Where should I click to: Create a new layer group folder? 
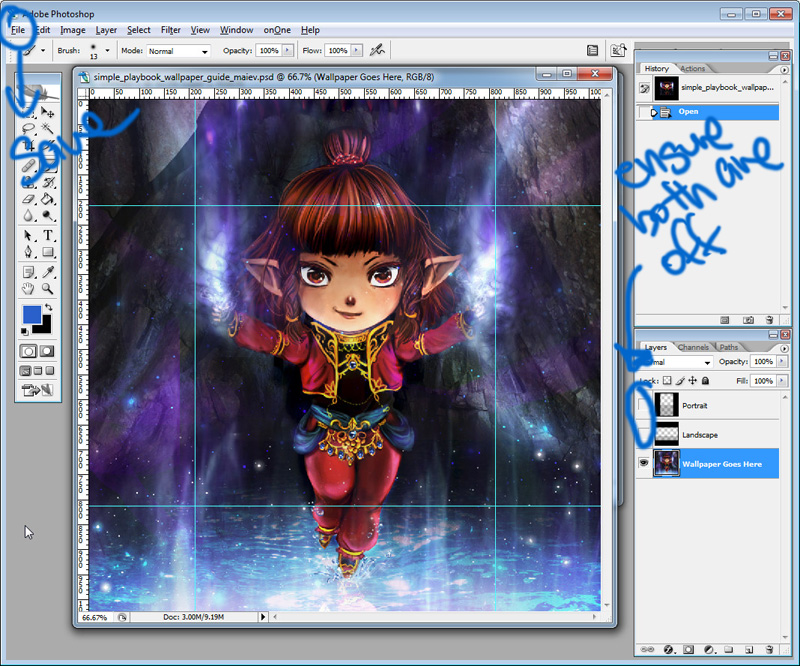(x=729, y=650)
